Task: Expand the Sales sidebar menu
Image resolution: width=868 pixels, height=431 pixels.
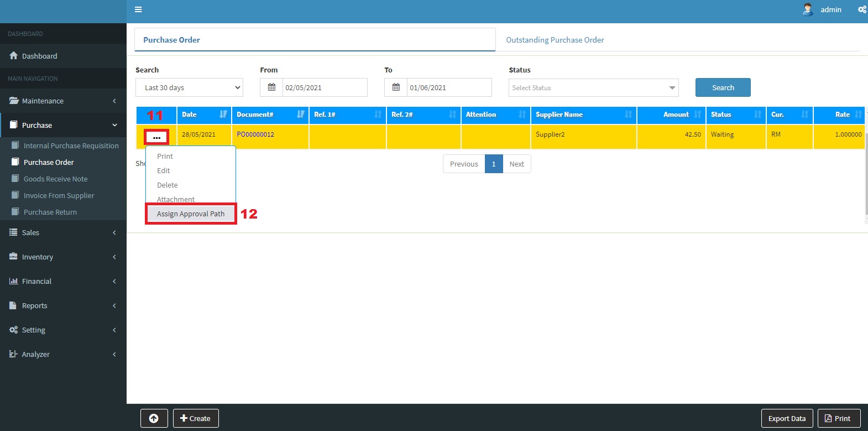Action: (63, 232)
